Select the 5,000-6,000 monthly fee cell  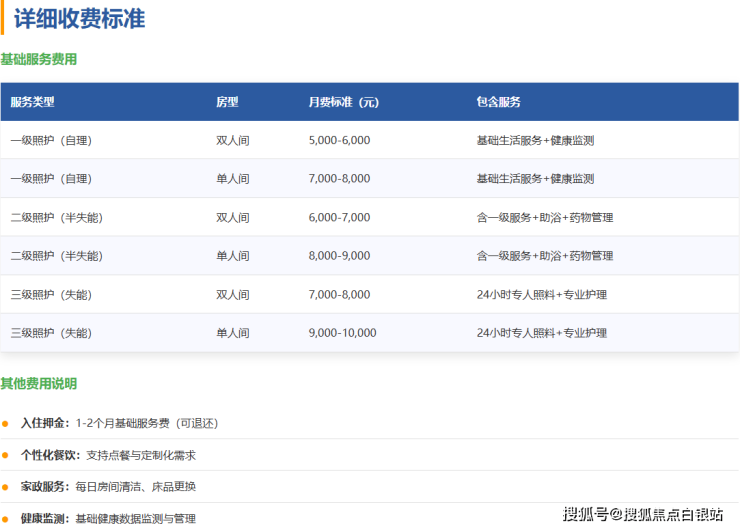pyautogui.click(x=339, y=141)
